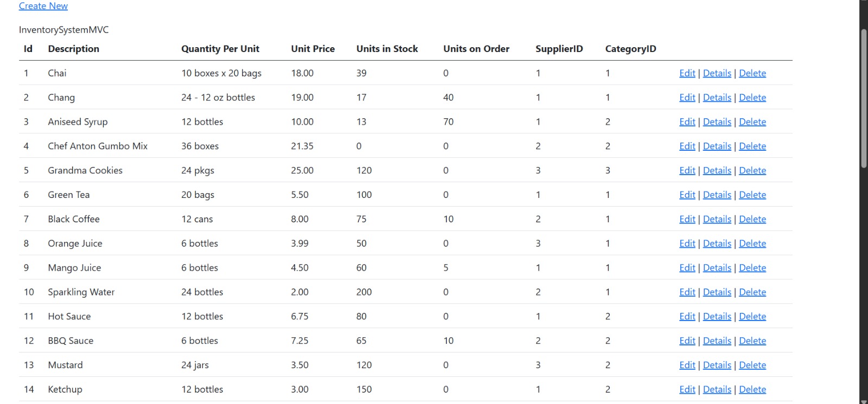
Task: Edit the Sparkling Water row
Action: (x=687, y=292)
